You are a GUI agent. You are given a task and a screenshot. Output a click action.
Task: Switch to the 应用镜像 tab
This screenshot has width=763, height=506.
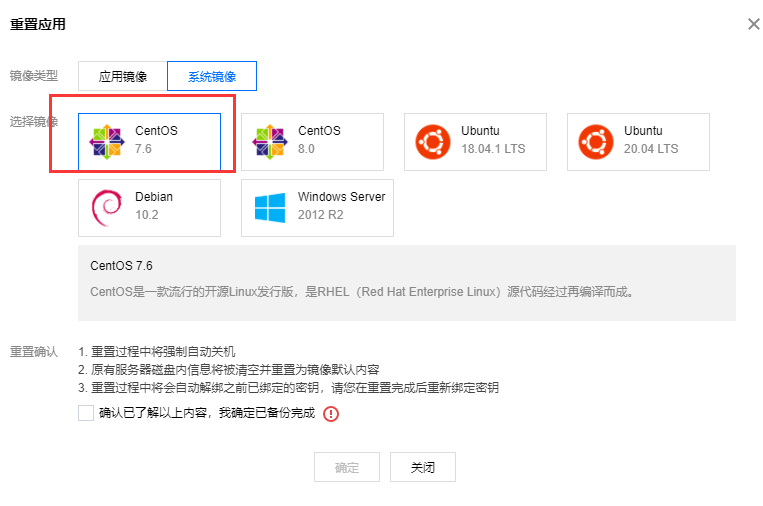click(123, 76)
